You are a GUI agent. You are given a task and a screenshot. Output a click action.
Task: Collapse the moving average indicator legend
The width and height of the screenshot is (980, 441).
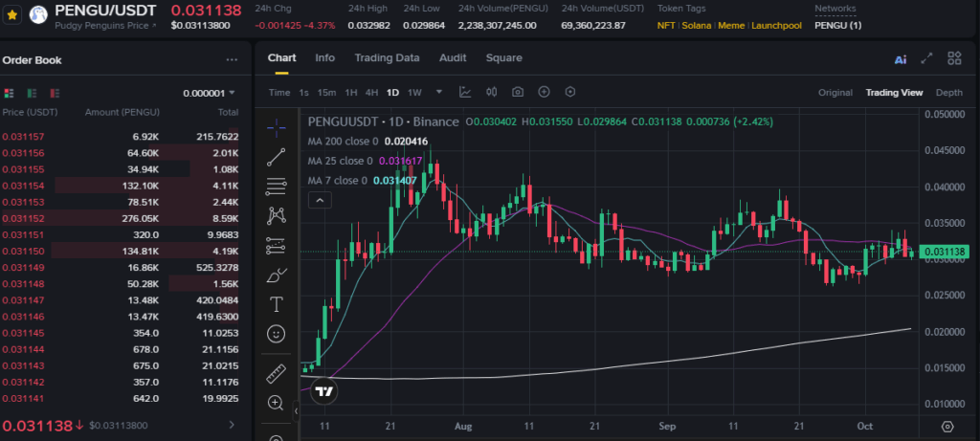[320, 200]
